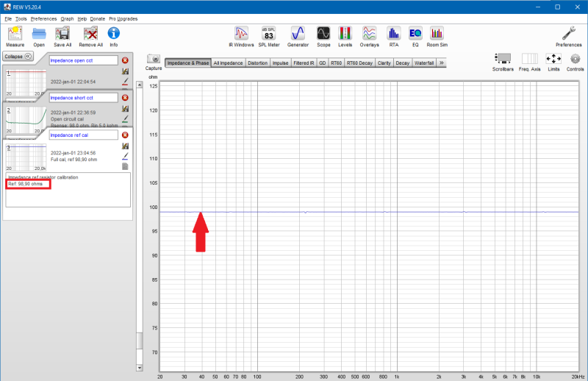The image size is (588, 381).
Task: Remove the 'Impedance ref cal' measurement
Action: tap(125, 135)
